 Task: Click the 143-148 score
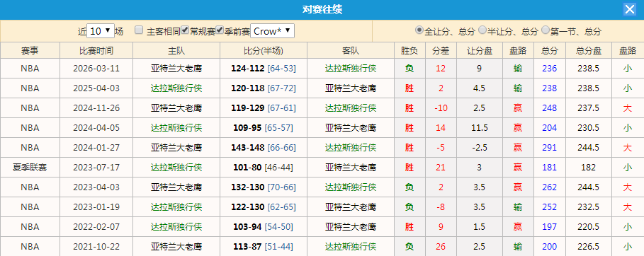coord(248,147)
